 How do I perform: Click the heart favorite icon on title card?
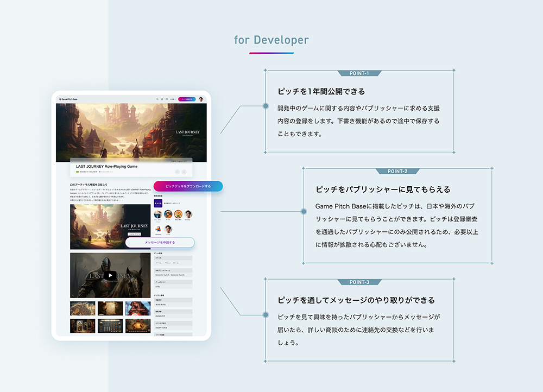177,172
